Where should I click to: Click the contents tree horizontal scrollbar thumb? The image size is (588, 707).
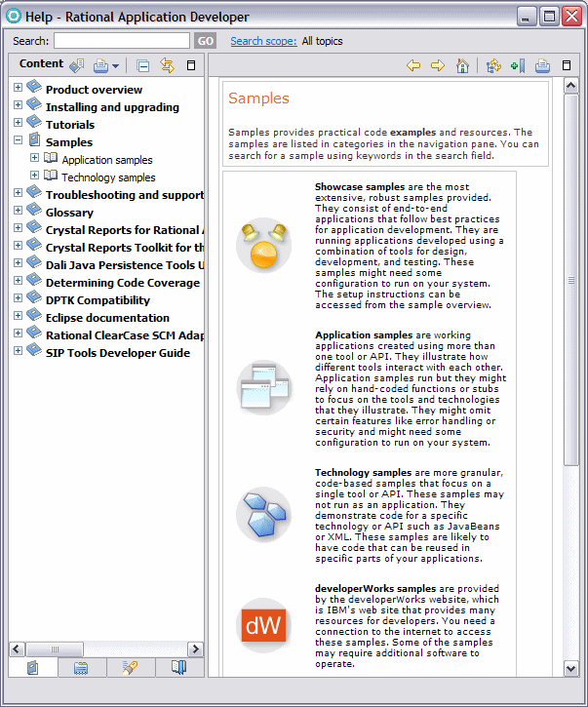[55, 649]
